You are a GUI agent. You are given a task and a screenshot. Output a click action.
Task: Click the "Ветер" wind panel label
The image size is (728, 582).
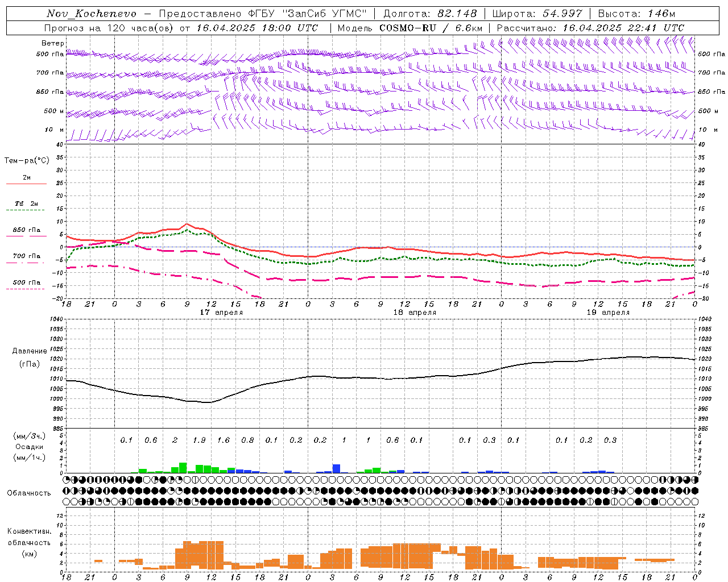click(53, 43)
